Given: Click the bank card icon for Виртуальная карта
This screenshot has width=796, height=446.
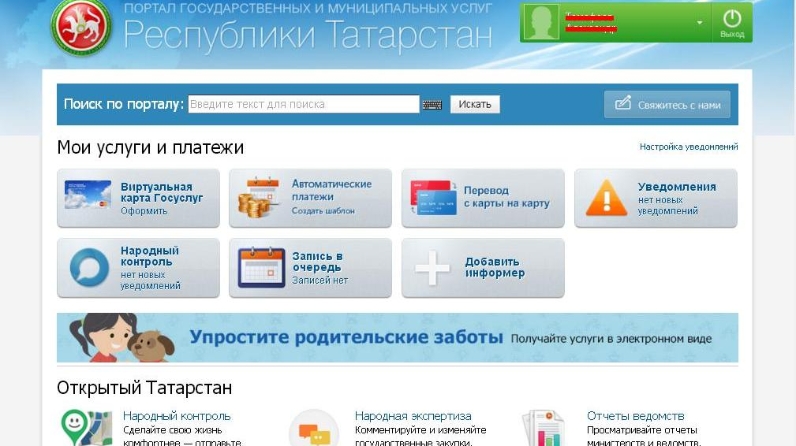Looking at the screenshot, I should click(88, 197).
